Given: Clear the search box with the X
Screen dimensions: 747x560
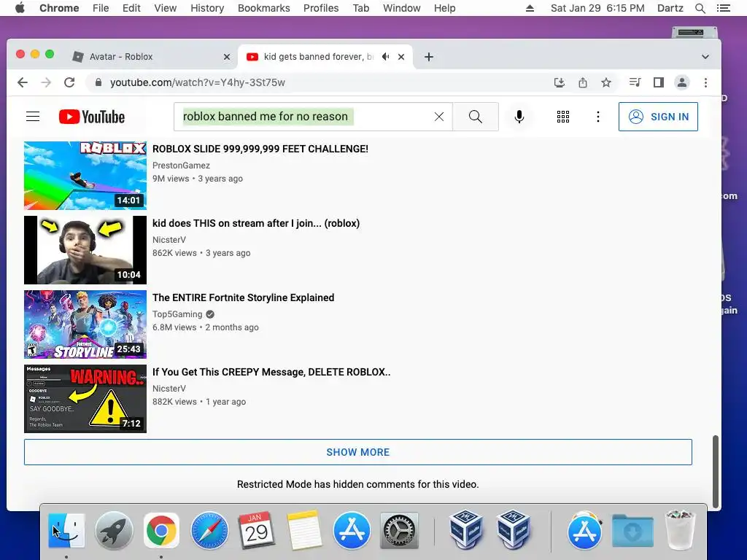Looking at the screenshot, I should (438, 117).
